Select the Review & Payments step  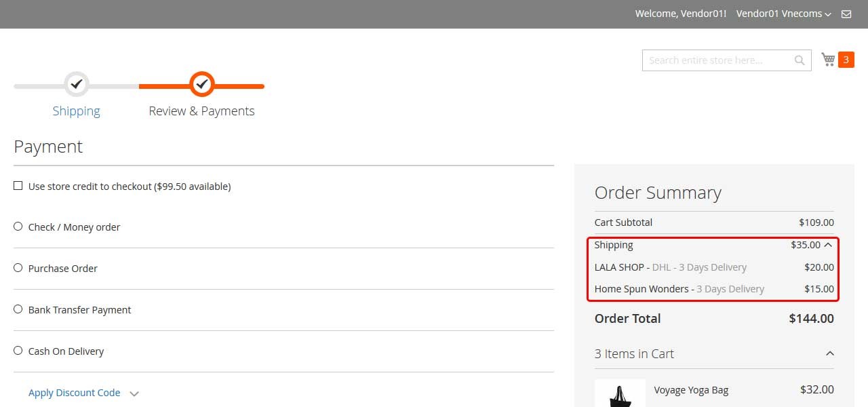201,111
